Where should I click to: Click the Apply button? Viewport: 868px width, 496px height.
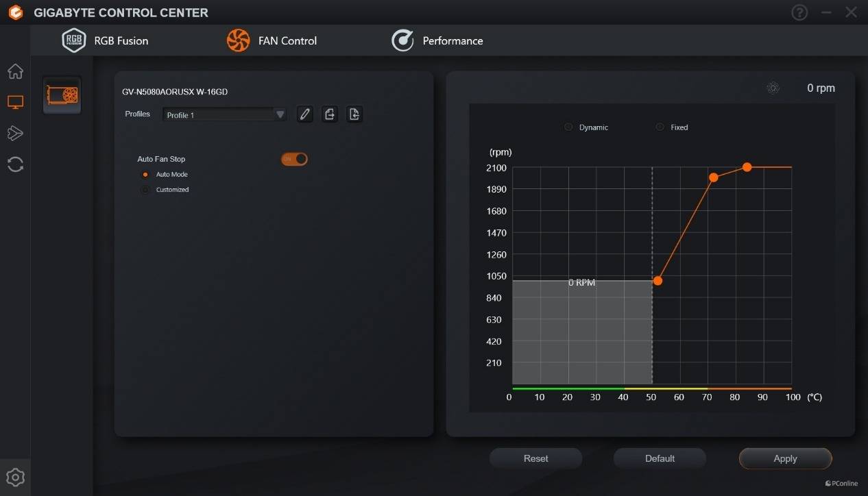(786, 458)
